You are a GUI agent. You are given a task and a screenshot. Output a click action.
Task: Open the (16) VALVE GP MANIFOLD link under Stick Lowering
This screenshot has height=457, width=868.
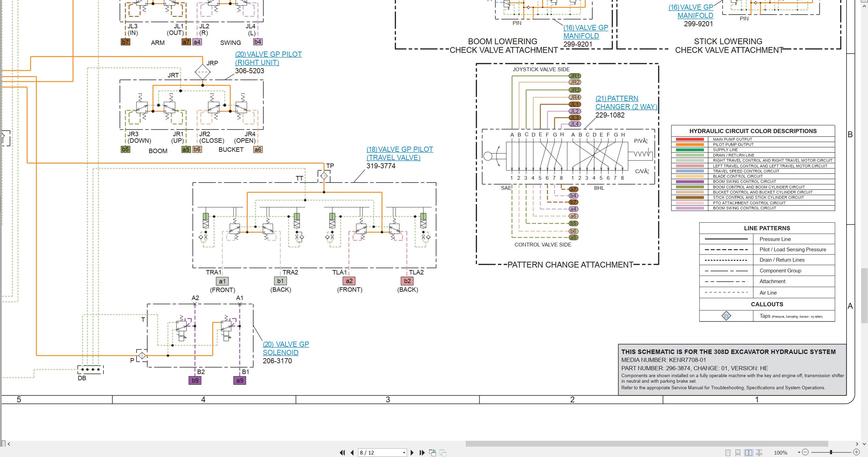691,11
